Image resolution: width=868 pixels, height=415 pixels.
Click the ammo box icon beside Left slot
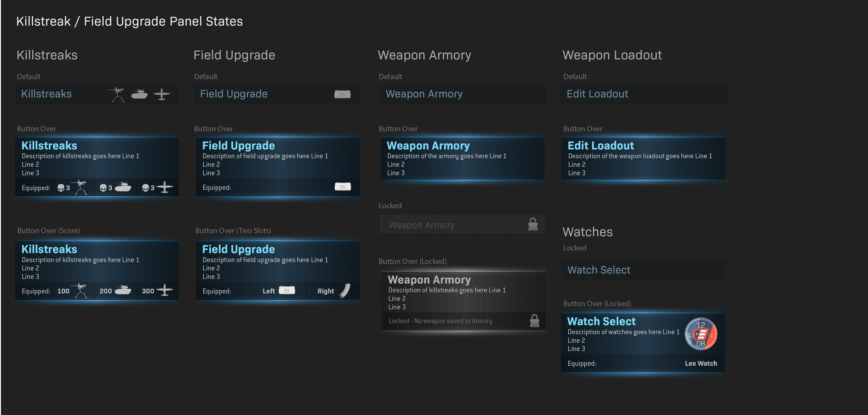[287, 290]
